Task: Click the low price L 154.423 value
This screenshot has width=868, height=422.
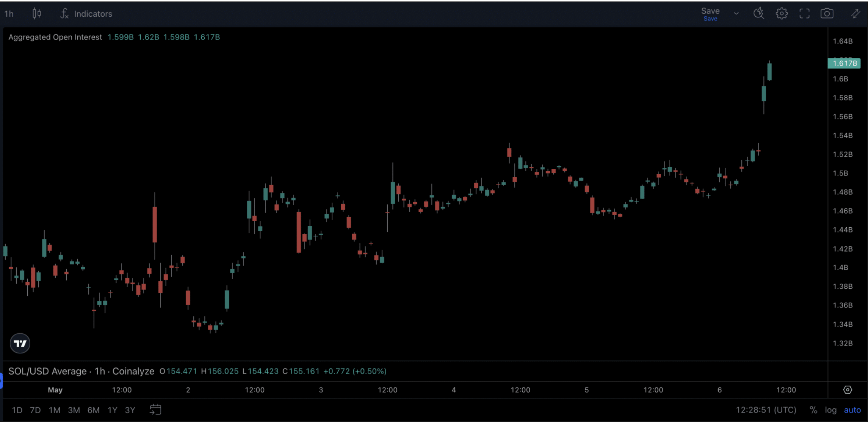Action: coord(260,371)
